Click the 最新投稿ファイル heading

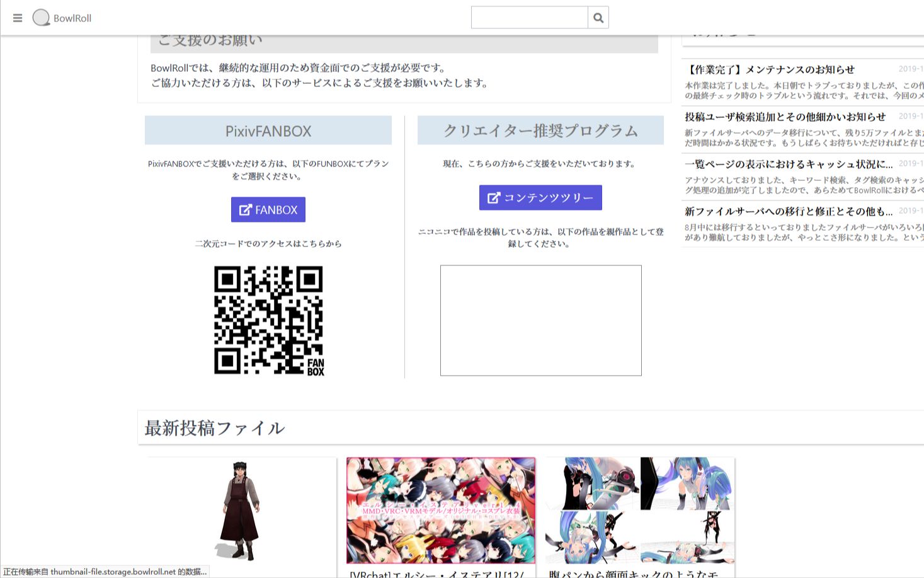click(215, 428)
